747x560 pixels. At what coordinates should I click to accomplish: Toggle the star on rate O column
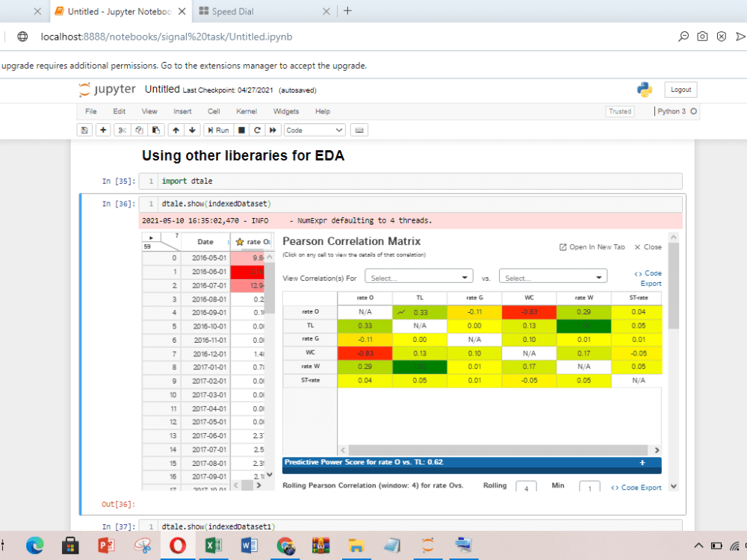241,240
